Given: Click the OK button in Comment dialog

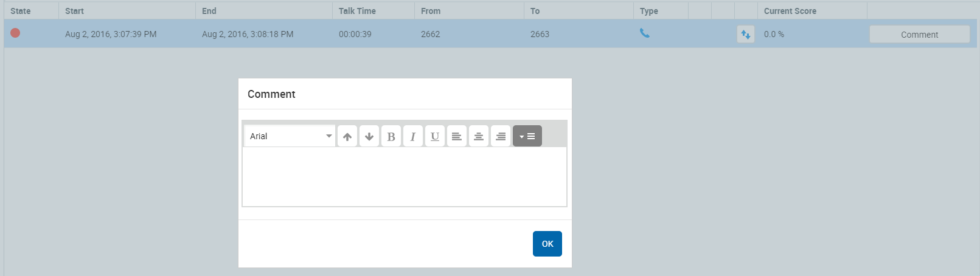Looking at the screenshot, I should coord(547,244).
